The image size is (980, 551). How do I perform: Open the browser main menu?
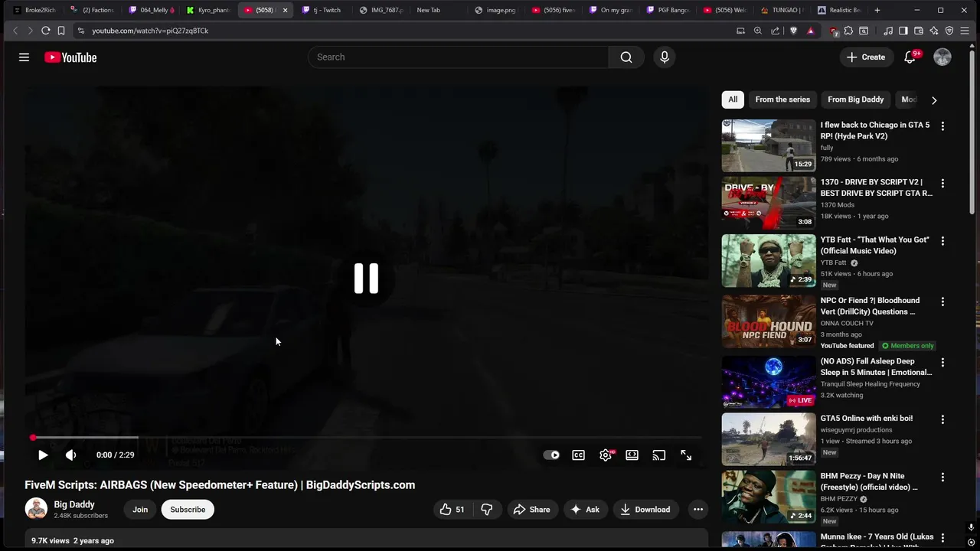(965, 31)
